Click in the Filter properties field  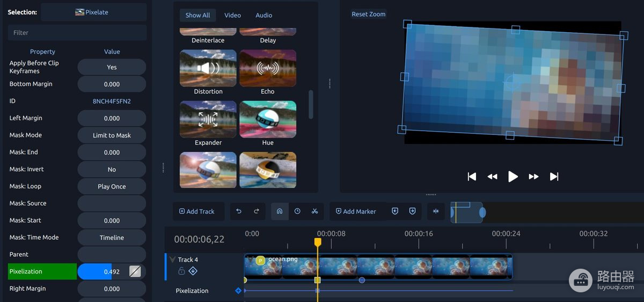[77, 32]
